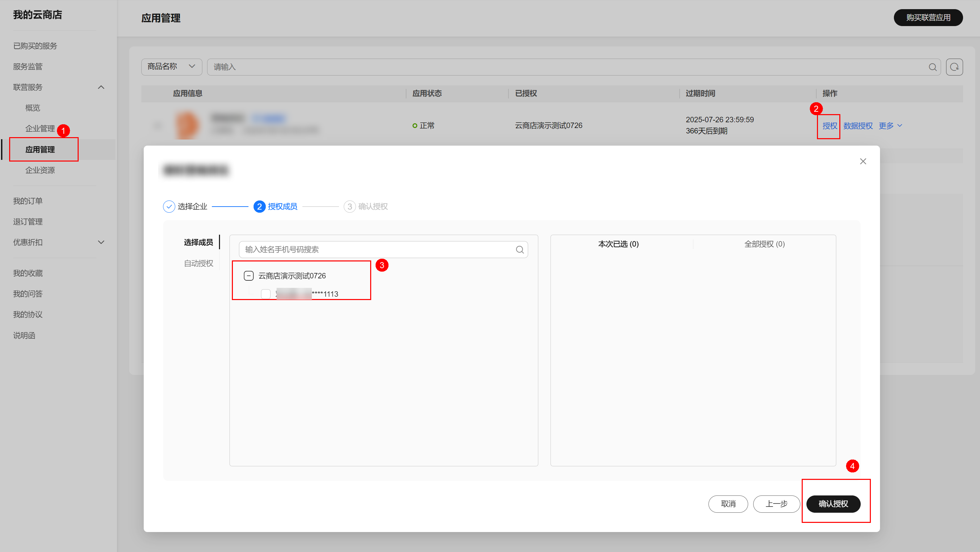Close the authorization dialog with X
The width and height of the screenshot is (980, 552).
863,162
